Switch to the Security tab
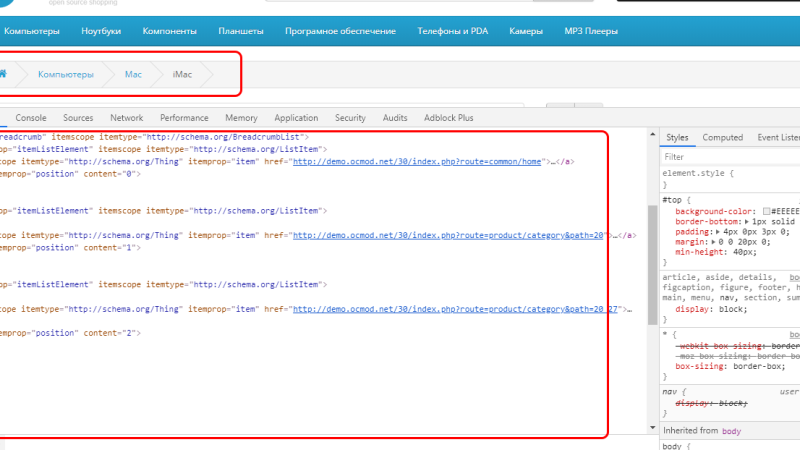800x450 pixels. (x=350, y=118)
